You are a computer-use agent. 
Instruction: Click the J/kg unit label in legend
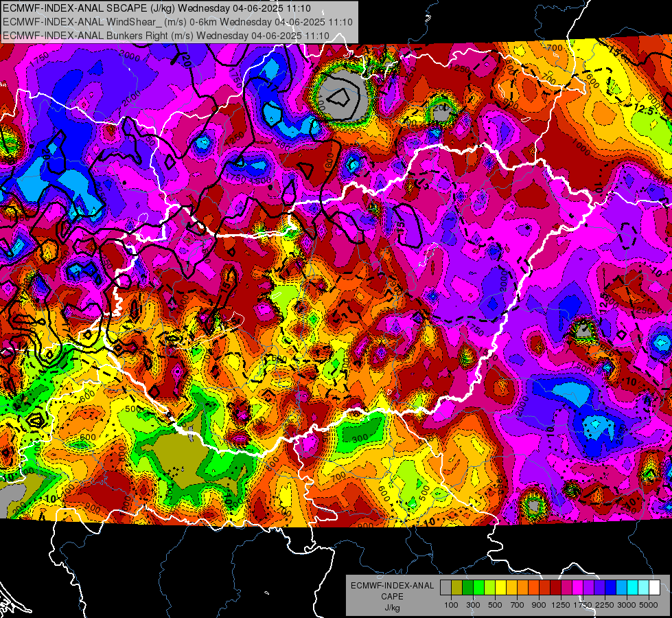[x=392, y=608]
